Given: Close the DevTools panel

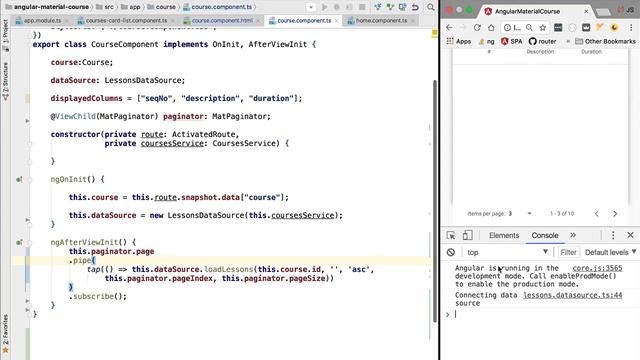Looking at the screenshot, I should 630,236.
